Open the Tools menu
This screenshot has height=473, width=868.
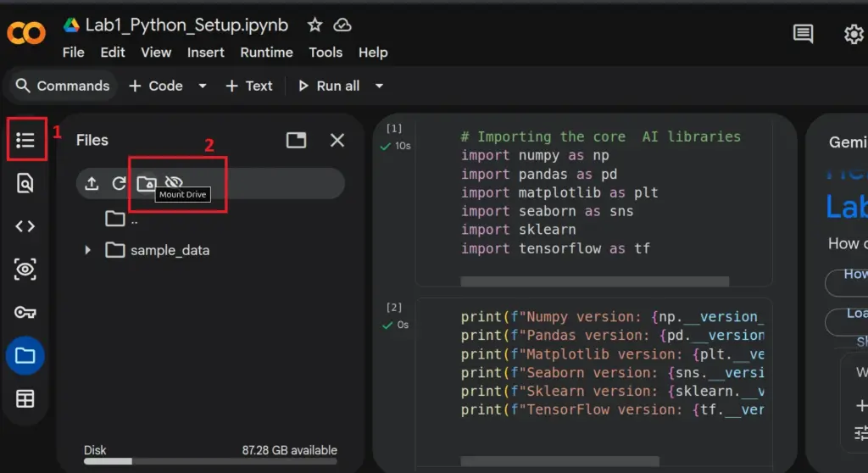325,53
